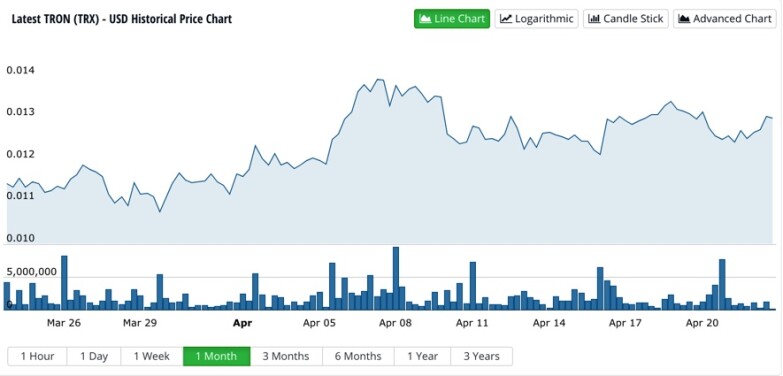
Task: Set time range to 1 Week
Action: coord(152,357)
